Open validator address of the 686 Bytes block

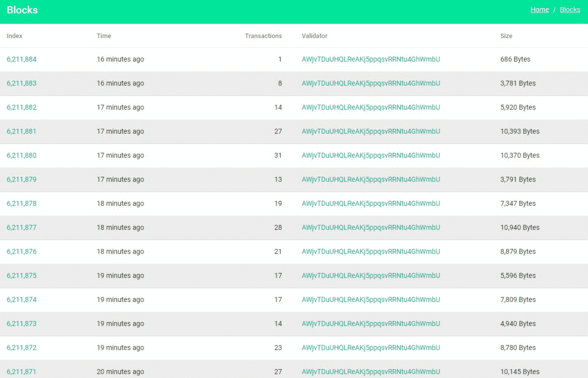371,59
